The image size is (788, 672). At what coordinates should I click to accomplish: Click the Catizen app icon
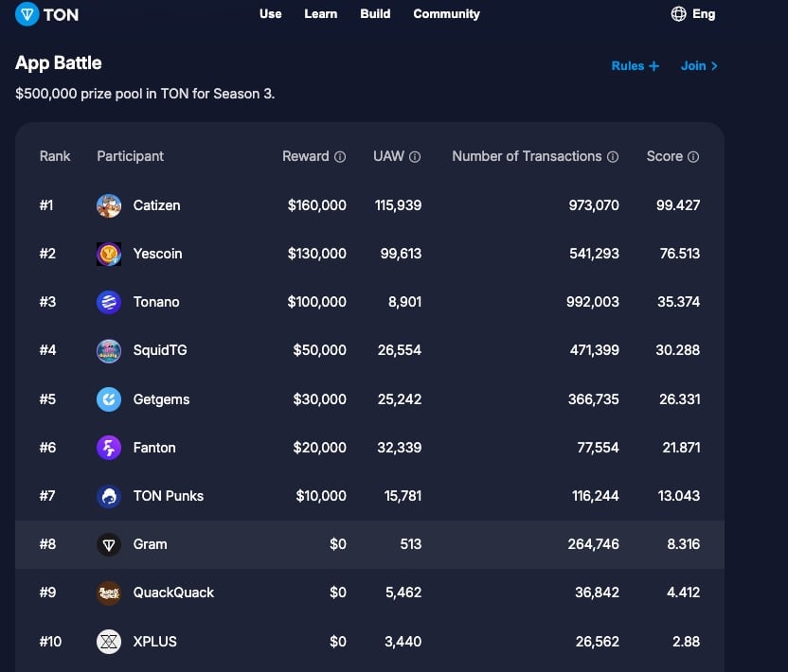coord(109,205)
